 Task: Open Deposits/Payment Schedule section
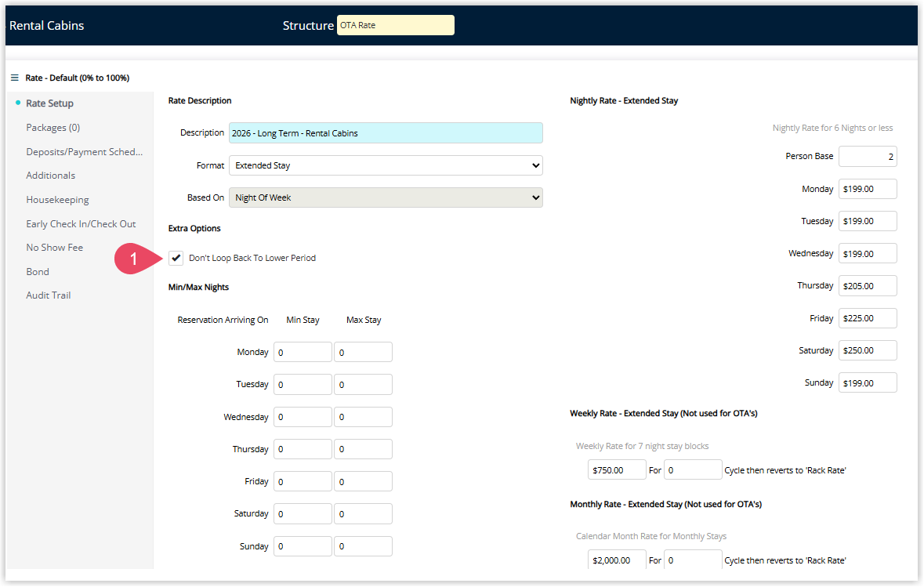coord(85,151)
